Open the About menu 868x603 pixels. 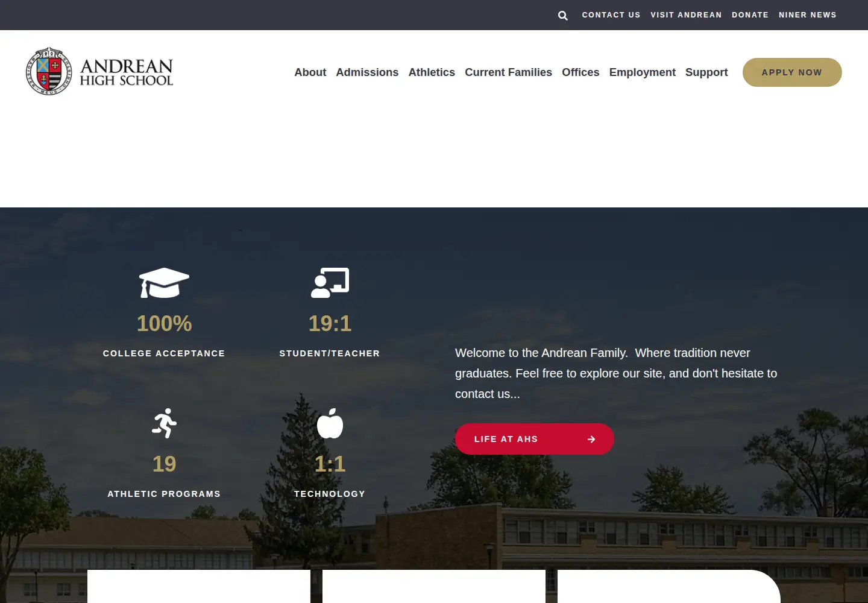coord(310,72)
